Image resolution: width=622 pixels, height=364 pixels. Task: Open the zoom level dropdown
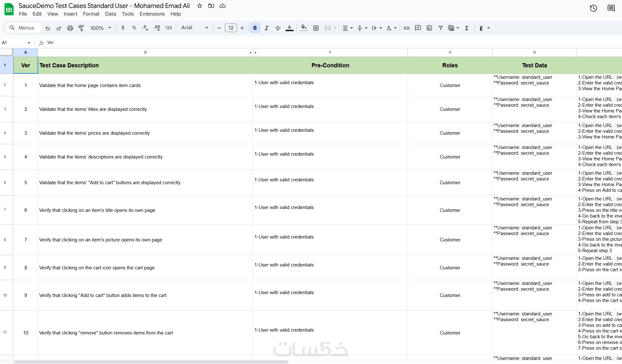[x=101, y=28]
